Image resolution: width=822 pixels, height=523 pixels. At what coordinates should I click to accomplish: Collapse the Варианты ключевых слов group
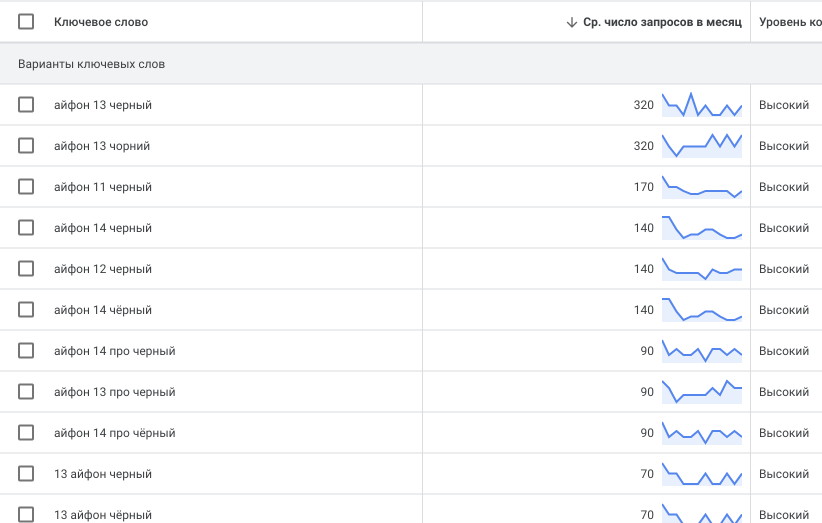(91, 64)
